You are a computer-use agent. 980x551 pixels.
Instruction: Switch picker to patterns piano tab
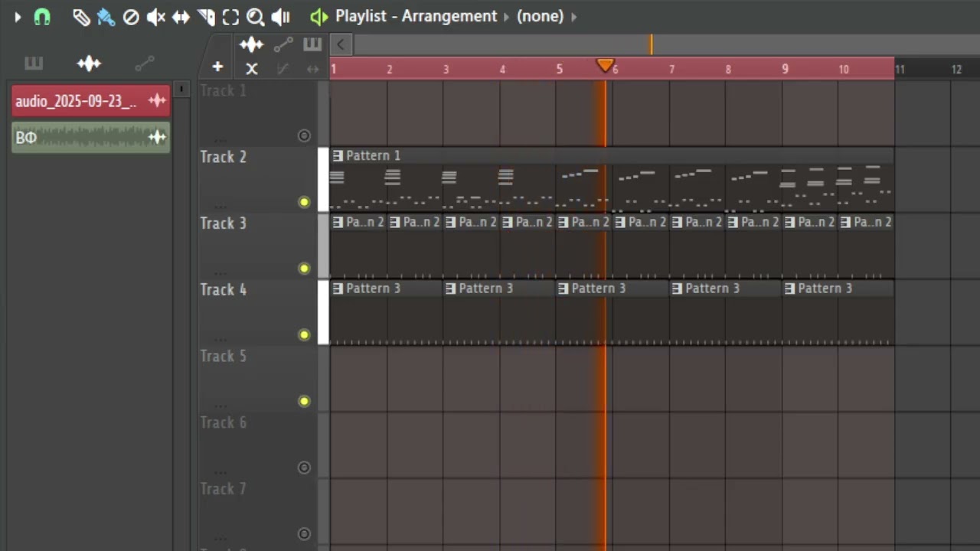[34, 64]
